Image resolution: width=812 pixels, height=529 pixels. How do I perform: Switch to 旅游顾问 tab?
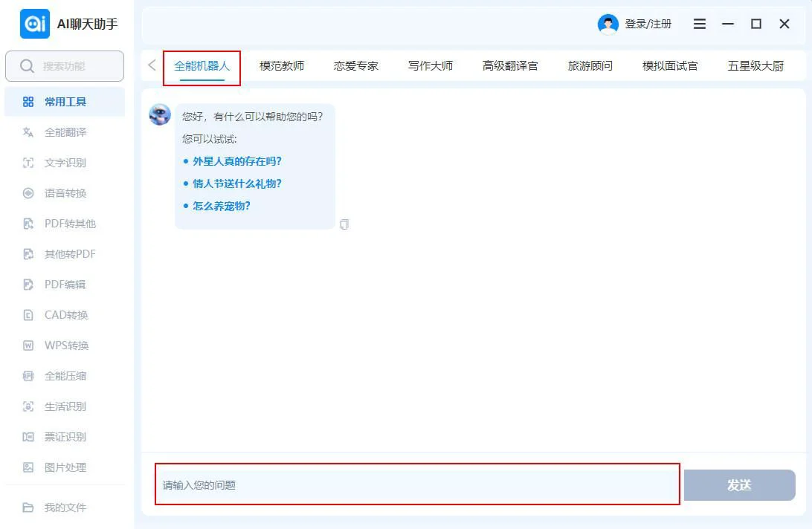pos(590,66)
